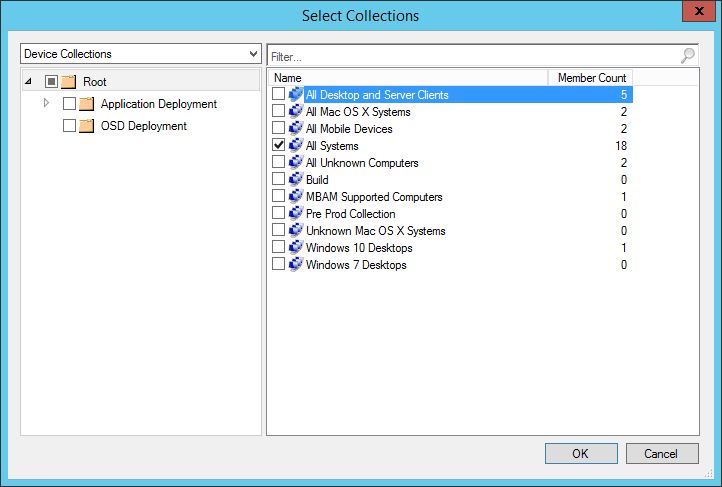Click the All Mac OS X Systems collection icon
The width and height of the screenshot is (722, 487).
(x=296, y=112)
